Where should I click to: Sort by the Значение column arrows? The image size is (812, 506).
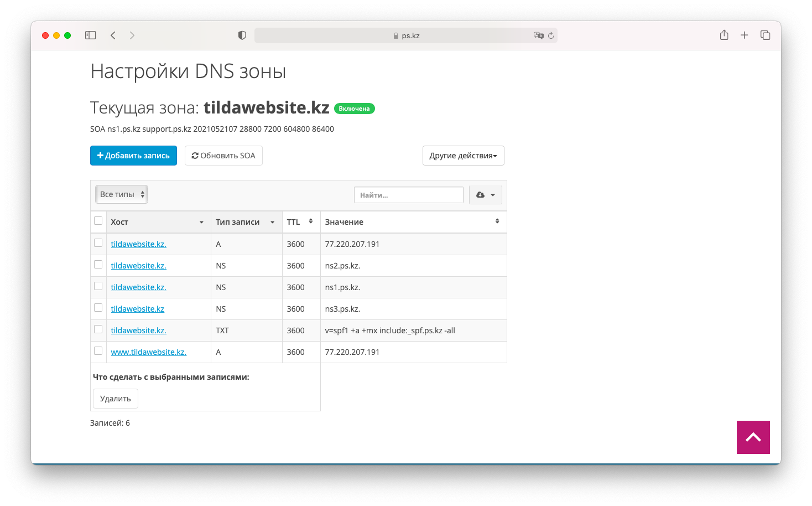click(x=497, y=221)
